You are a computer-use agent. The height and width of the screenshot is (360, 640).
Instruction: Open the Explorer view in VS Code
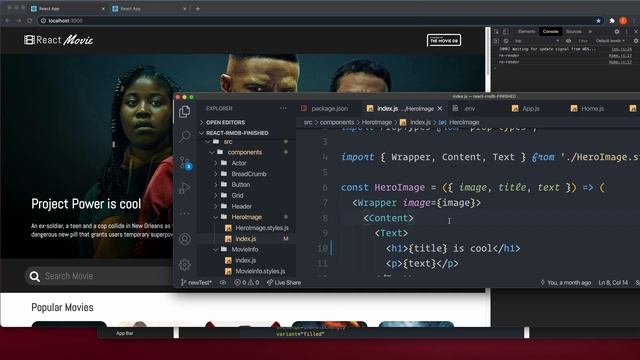(x=184, y=111)
